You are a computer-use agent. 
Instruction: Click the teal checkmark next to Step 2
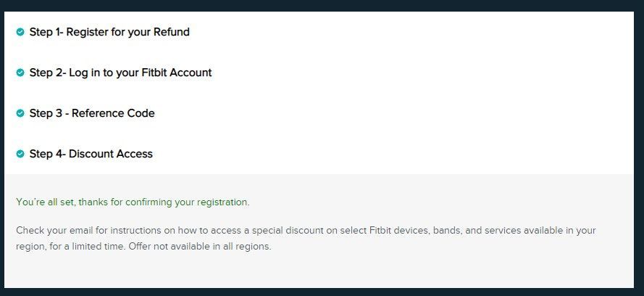[x=20, y=73]
